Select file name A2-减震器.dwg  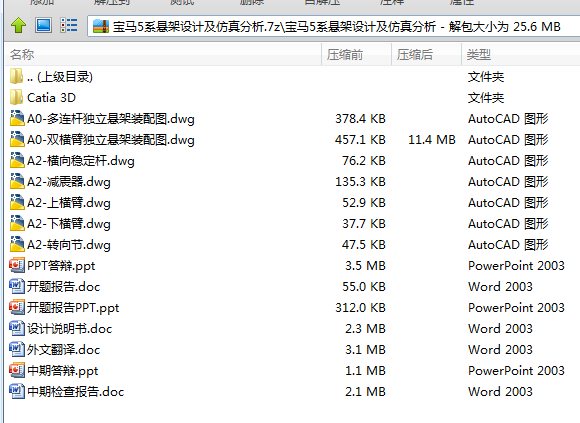(x=69, y=182)
